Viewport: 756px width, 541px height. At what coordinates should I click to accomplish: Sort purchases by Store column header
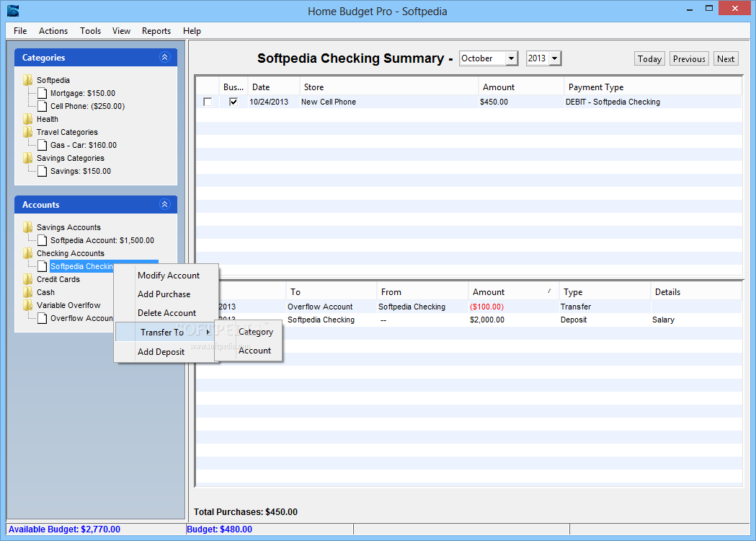(x=388, y=87)
